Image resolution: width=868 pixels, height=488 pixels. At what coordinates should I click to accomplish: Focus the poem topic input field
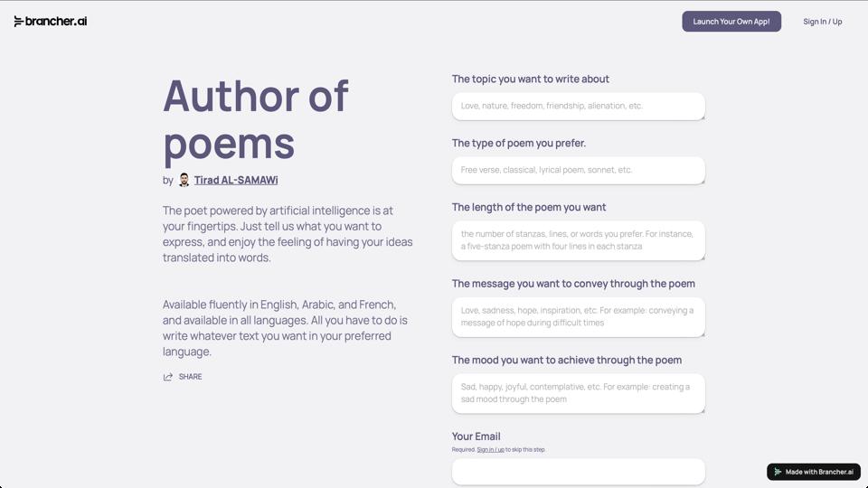coord(578,106)
